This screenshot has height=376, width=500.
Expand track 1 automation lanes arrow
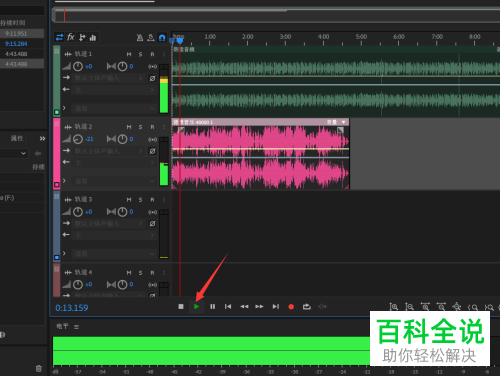[64, 108]
